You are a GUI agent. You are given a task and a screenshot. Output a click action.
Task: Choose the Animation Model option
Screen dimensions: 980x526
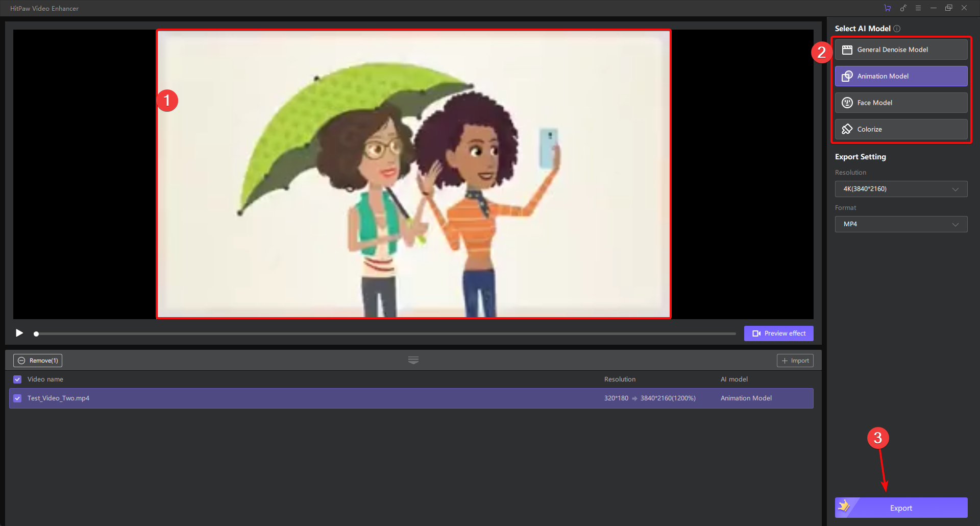901,76
